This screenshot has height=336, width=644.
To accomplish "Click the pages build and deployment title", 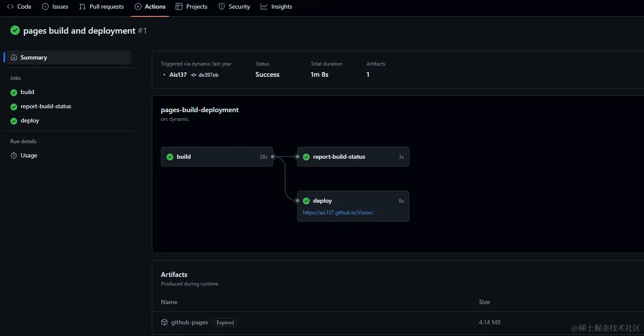I will (x=79, y=31).
